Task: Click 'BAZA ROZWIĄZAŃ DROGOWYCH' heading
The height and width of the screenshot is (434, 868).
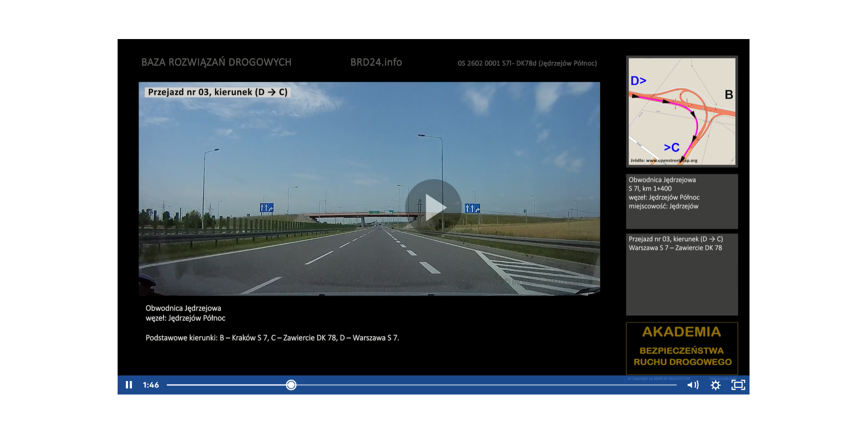Action: click(x=216, y=62)
